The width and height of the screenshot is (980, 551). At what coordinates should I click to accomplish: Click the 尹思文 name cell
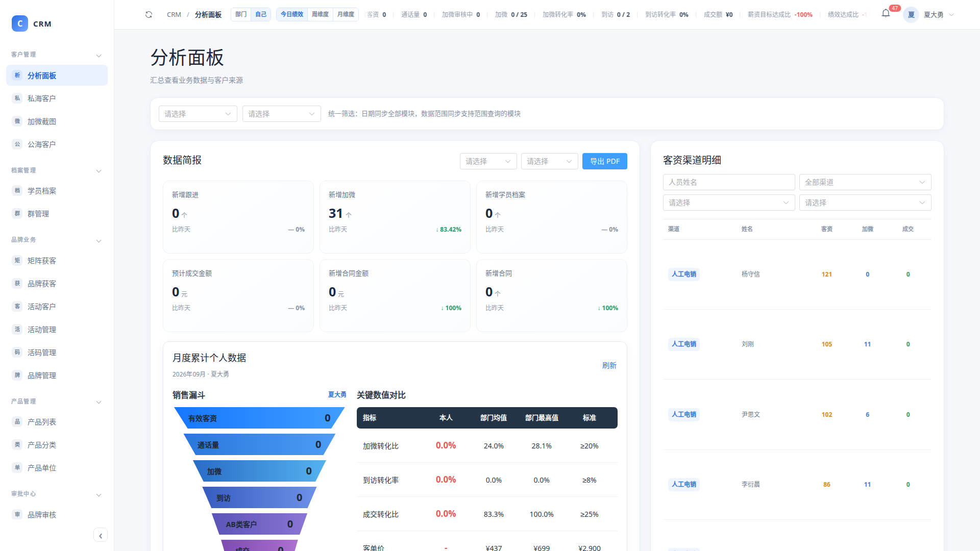click(x=751, y=414)
